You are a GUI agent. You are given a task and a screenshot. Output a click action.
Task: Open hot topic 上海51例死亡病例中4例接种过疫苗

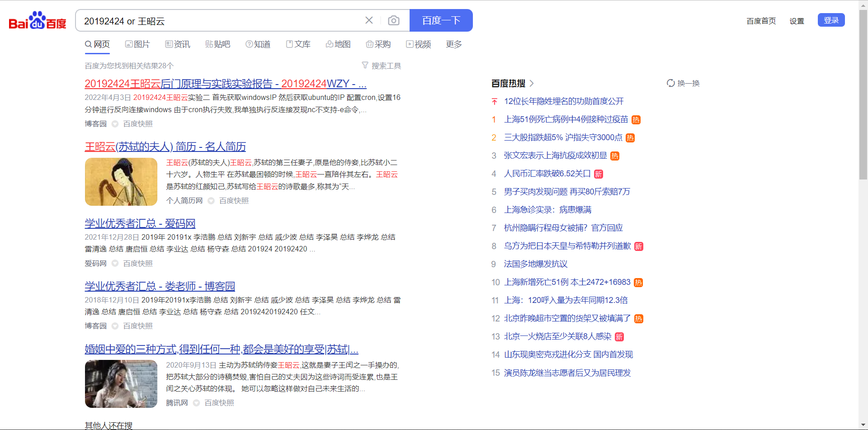tap(566, 119)
